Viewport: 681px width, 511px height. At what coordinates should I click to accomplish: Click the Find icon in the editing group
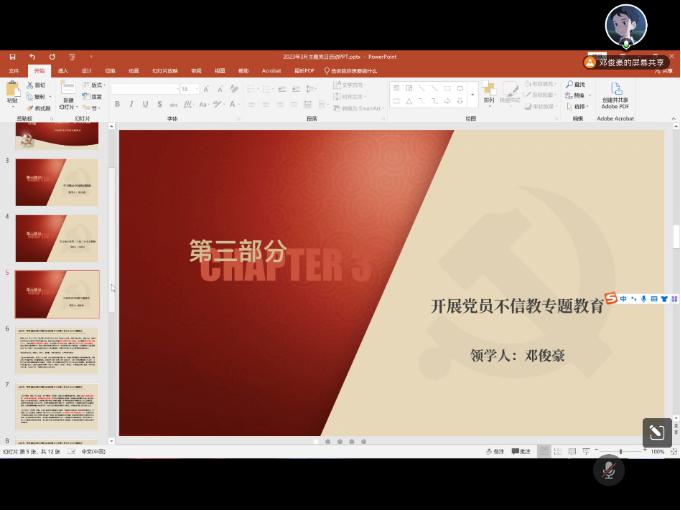[x=576, y=85]
